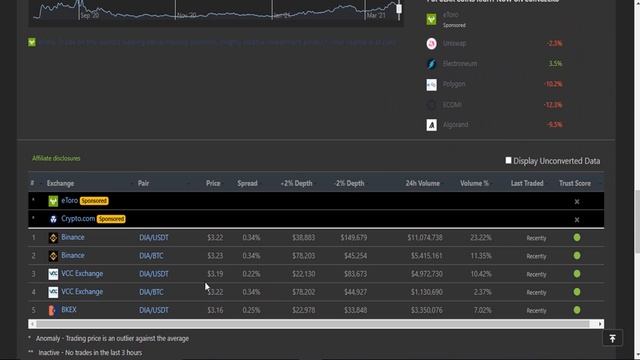Click the table horizontal scrollbar track
This screenshot has width=640, height=360.
313,324
